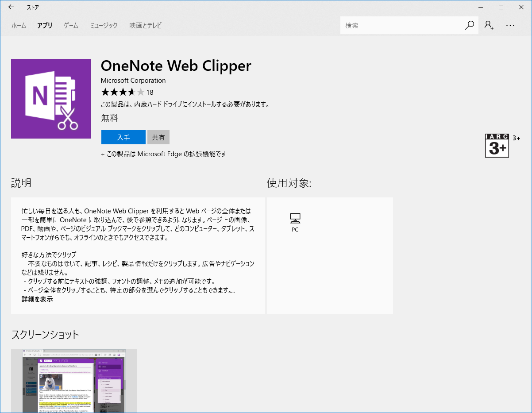Switch to the ゲーム tab
This screenshot has width=532, height=413.
coord(70,25)
